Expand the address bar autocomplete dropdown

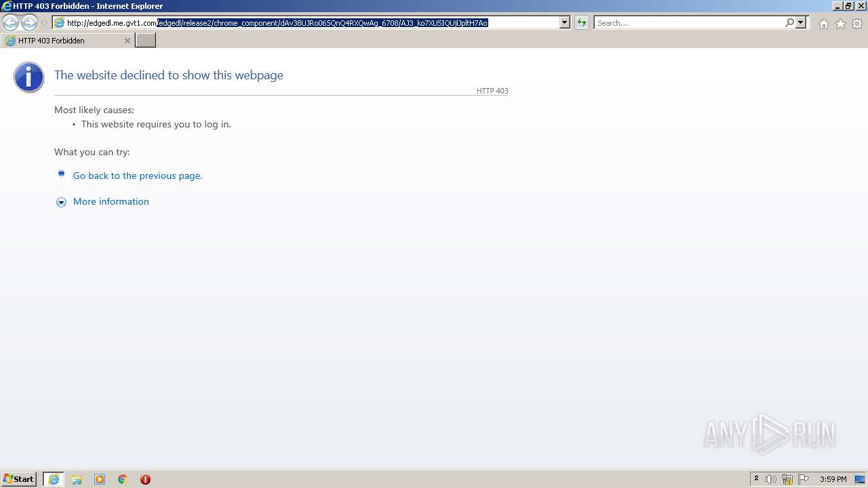point(565,22)
